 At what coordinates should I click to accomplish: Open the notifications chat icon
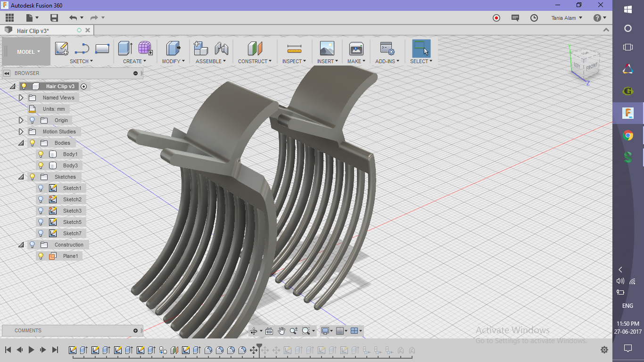click(515, 18)
